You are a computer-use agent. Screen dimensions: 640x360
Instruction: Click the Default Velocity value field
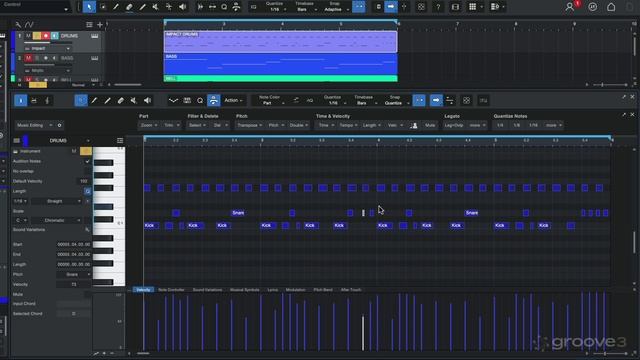(x=83, y=181)
